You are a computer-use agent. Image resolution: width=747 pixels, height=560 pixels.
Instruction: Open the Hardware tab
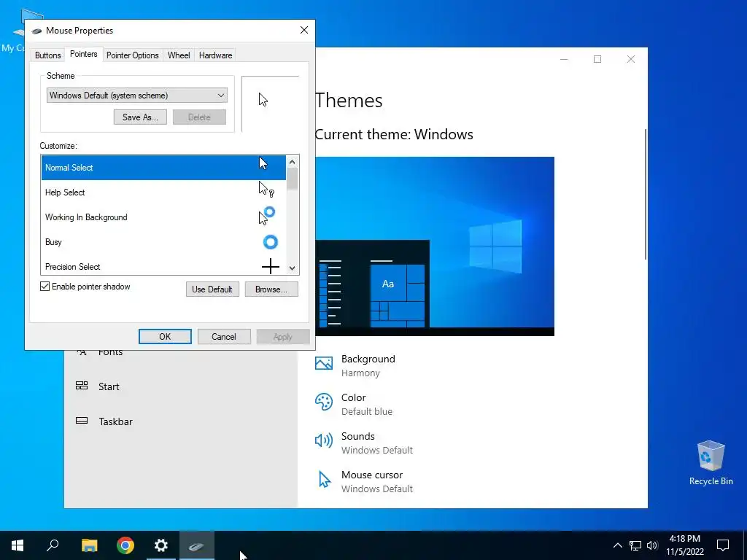(215, 55)
